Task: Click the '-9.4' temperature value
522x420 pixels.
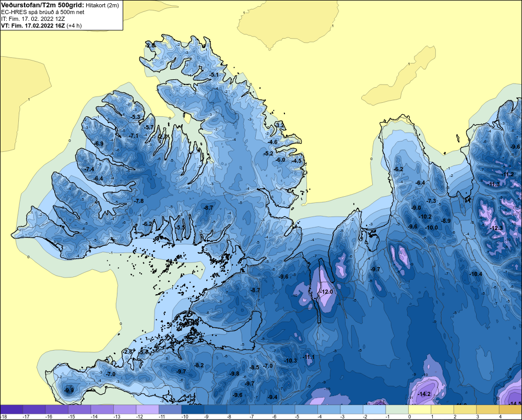Action: click(x=273, y=397)
